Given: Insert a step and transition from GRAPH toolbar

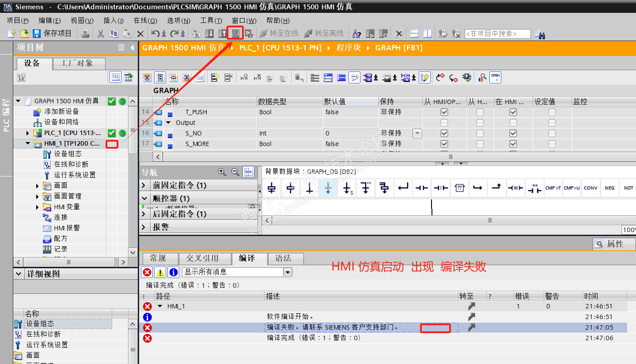Looking at the screenshot, I should coord(272,188).
